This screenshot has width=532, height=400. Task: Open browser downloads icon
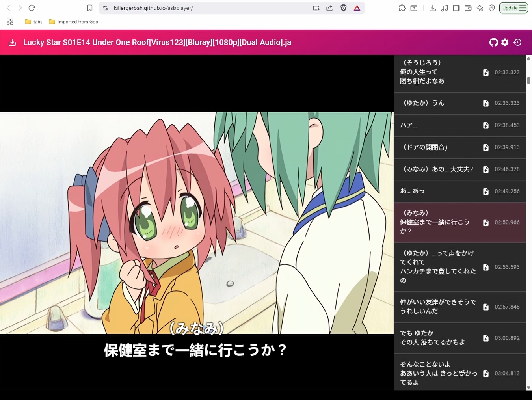point(432,8)
